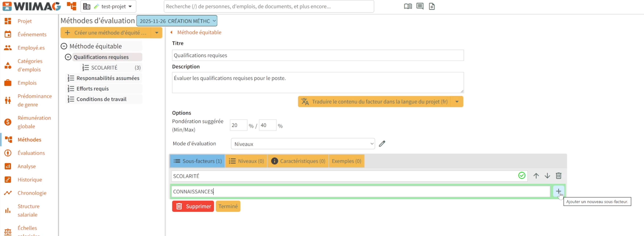Switch to the Caractéristiques (0) tab
Image resolution: width=644 pixels, height=236 pixels.
(298, 161)
